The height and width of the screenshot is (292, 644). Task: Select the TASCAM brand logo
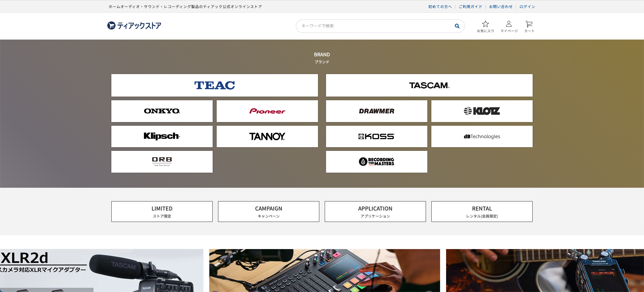429,85
